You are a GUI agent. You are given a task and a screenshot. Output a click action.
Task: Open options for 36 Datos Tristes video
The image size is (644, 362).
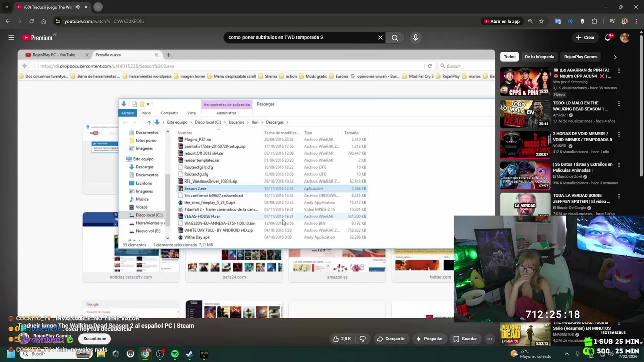[619, 165]
